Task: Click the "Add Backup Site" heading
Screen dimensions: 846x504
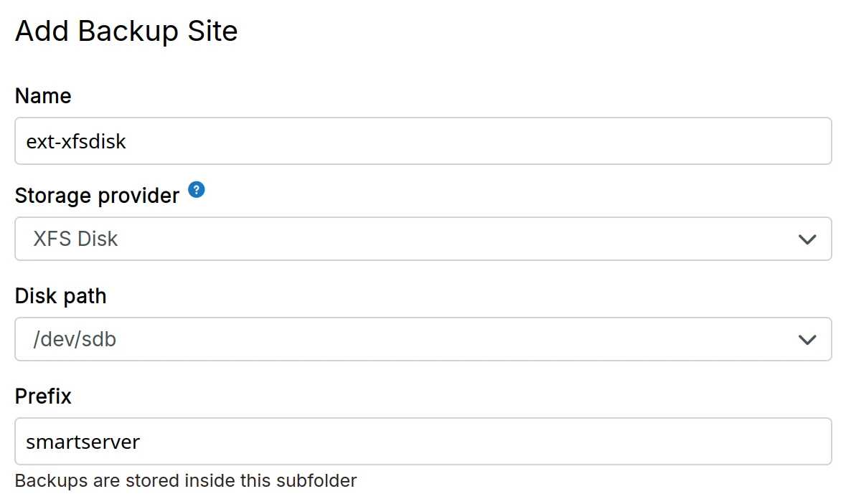Action: point(126,32)
